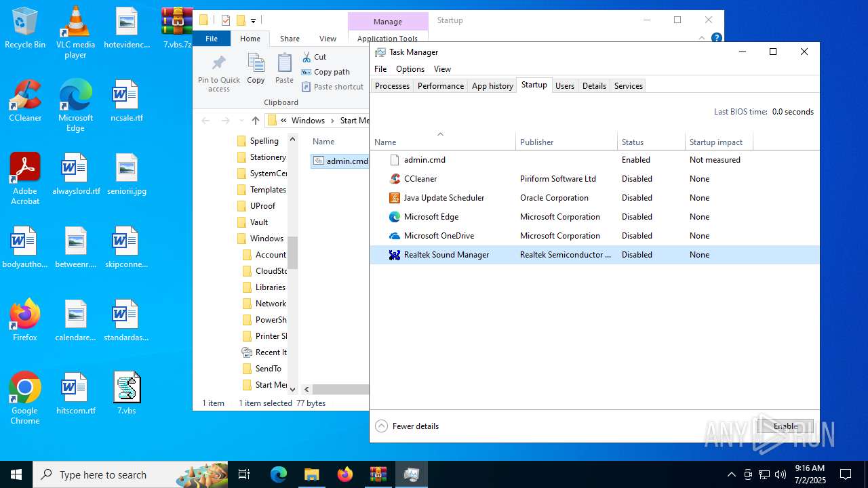Show hidden tray icons chevron
The width and height of the screenshot is (868, 488).
[x=731, y=474]
